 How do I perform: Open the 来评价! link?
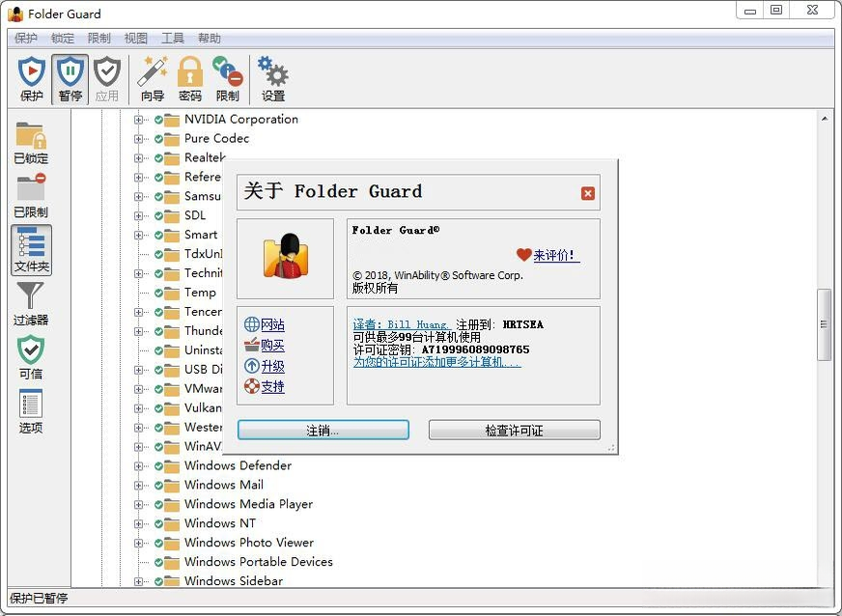click(556, 255)
